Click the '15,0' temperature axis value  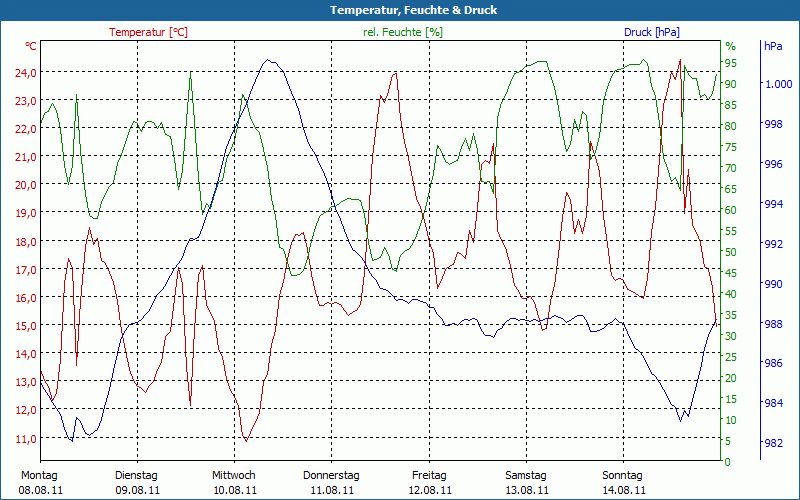[26, 326]
